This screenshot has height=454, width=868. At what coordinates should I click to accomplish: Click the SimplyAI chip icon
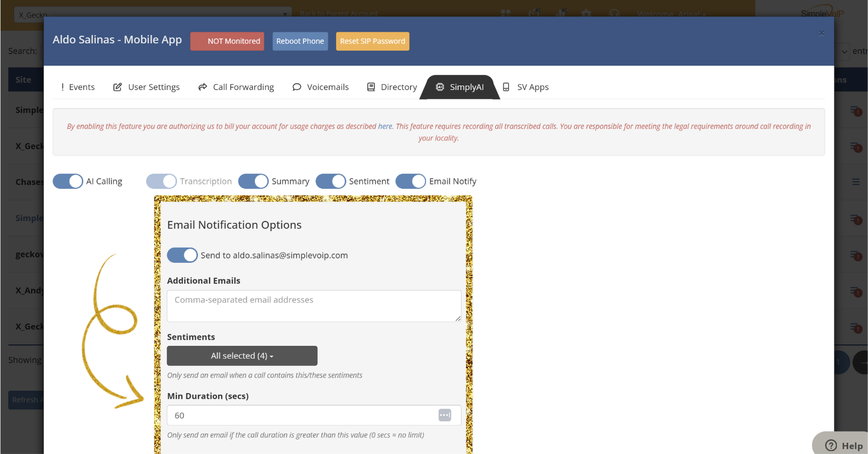pos(440,87)
